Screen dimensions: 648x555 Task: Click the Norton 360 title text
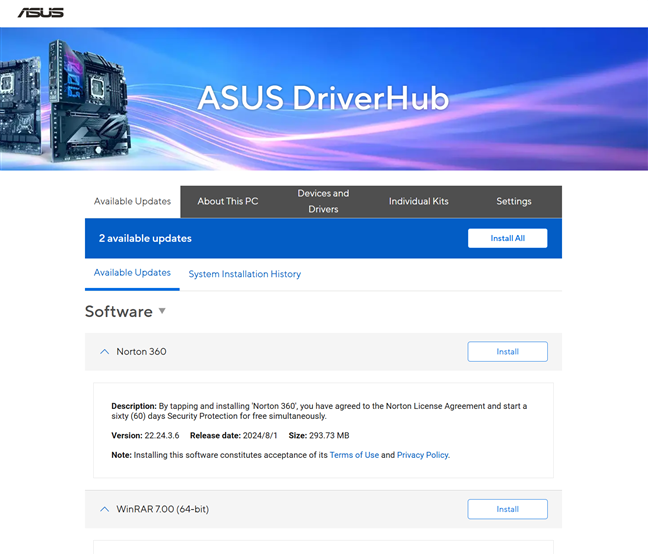tap(141, 352)
